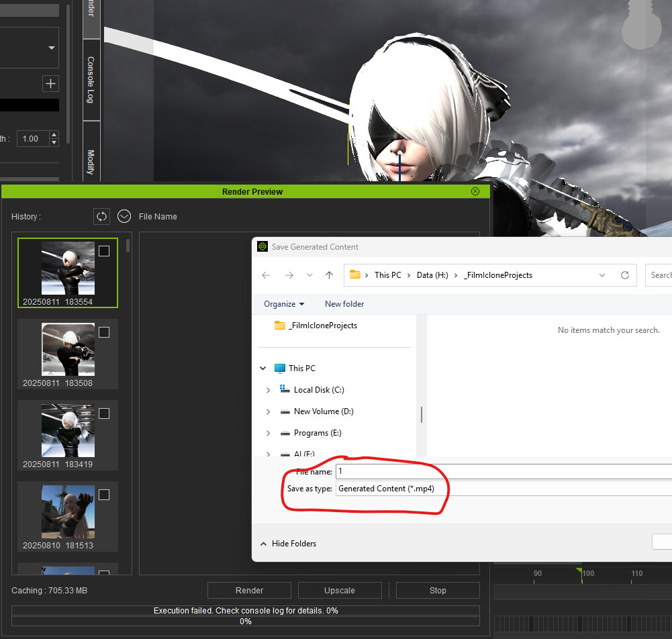
Task: Click the Stop button
Action: (x=438, y=590)
